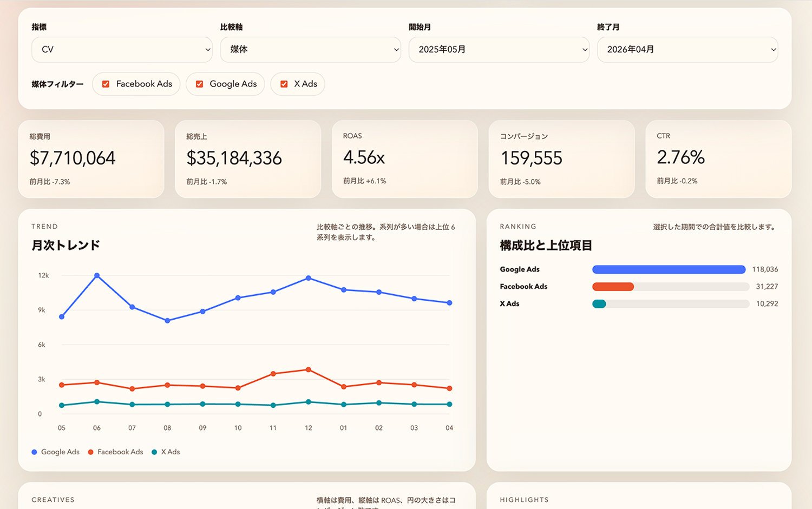Screen dimensions: 812x509
Task: Change the 終了月 dropdown showing 2026年04月
Action: [x=687, y=49]
